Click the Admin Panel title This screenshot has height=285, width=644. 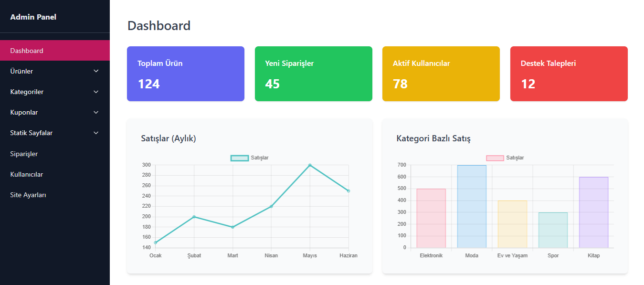(x=33, y=17)
